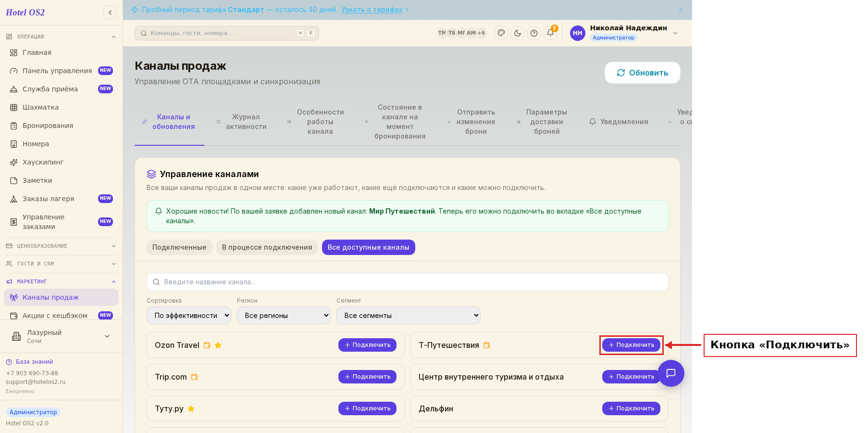The width and height of the screenshot is (868, 433).
Task: Focus the global command search field
Action: point(227,33)
